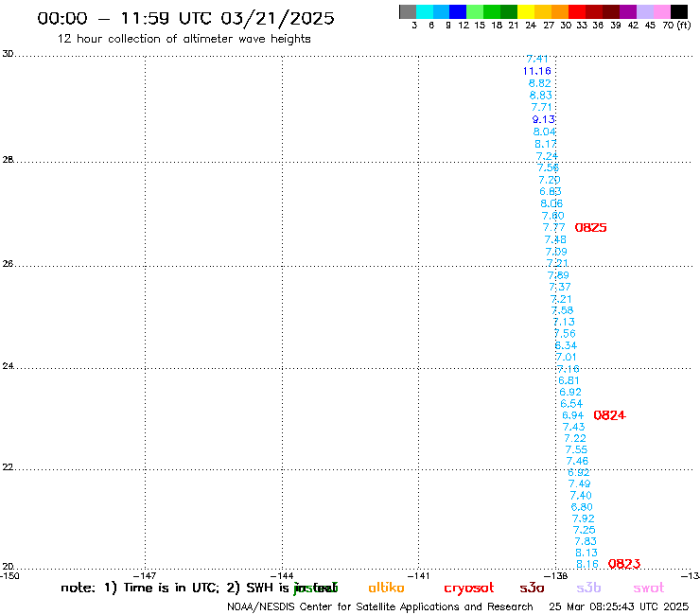Click the 7.01 wave height value
The width and height of the screenshot is (700, 615).
tap(567, 357)
